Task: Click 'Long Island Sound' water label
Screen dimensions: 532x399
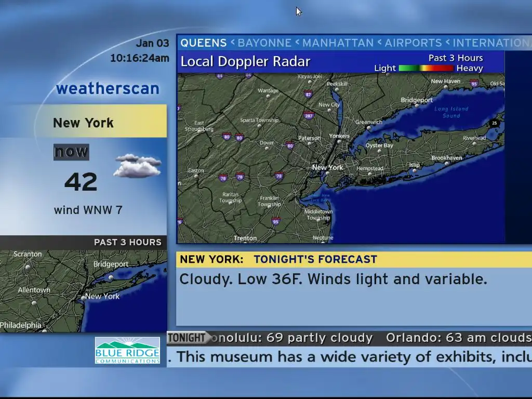Action: coord(451,112)
